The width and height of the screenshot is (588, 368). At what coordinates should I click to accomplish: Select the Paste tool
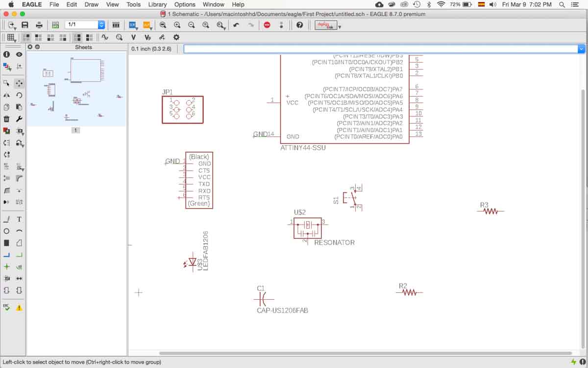point(19,107)
